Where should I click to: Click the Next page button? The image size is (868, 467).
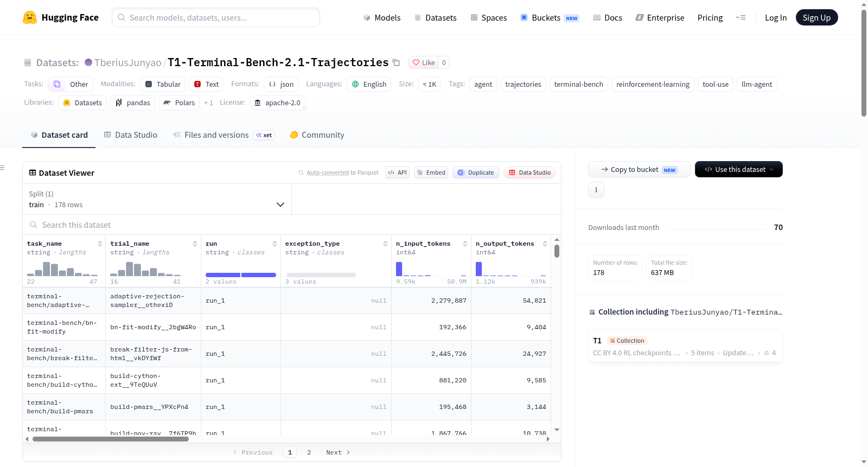click(x=338, y=452)
